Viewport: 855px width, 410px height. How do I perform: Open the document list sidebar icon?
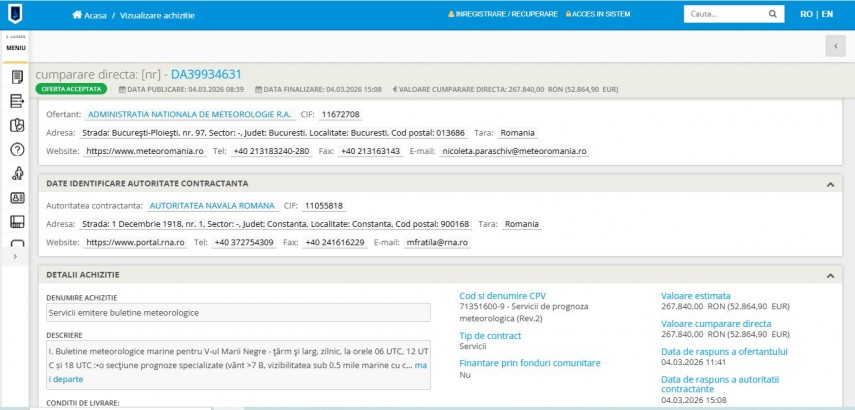click(17, 76)
